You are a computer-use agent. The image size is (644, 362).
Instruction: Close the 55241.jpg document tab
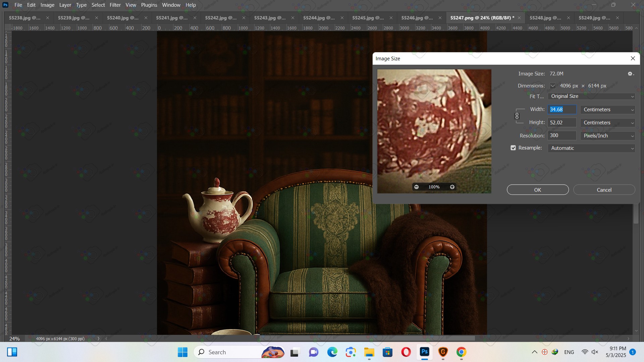[x=195, y=18]
